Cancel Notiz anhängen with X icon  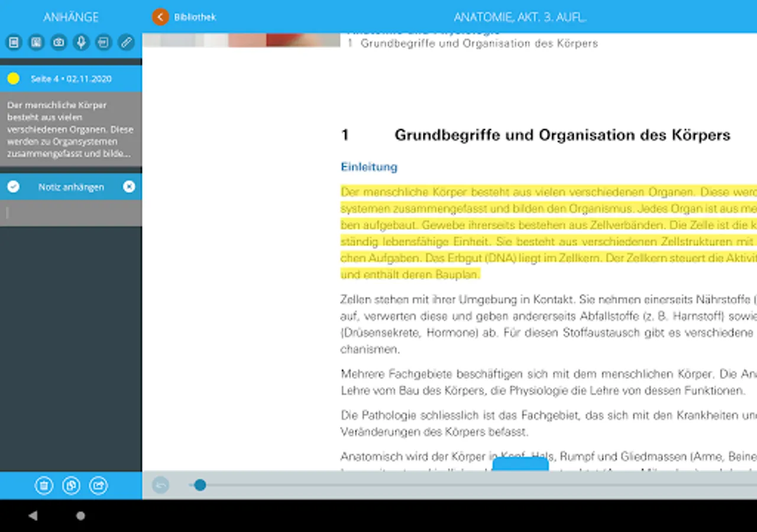click(x=129, y=187)
